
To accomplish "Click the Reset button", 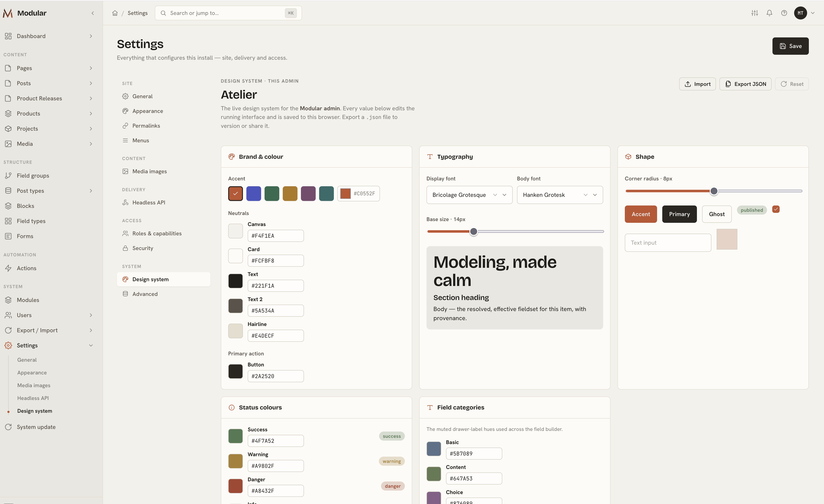I will click(792, 84).
